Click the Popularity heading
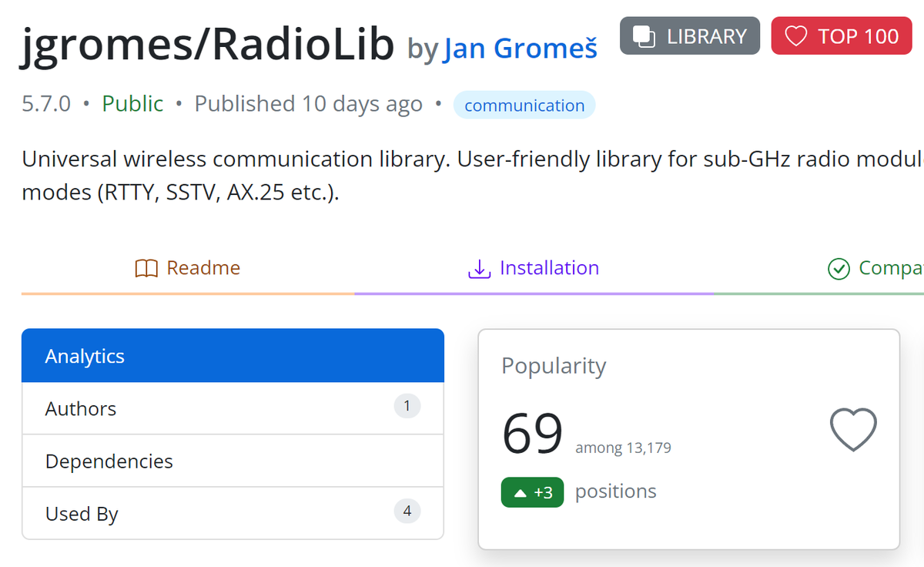This screenshot has width=924, height=567. (x=554, y=366)
